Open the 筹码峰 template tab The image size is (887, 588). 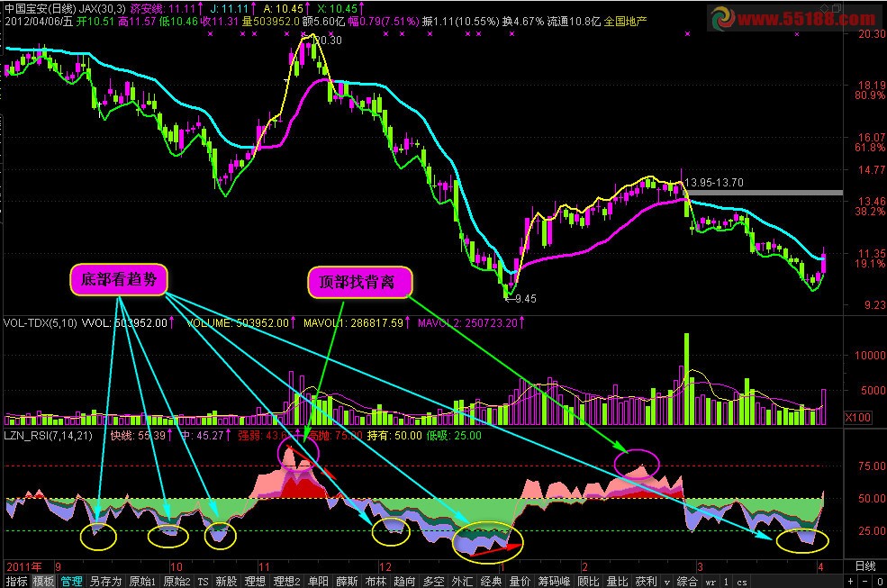tap(555, 581)
